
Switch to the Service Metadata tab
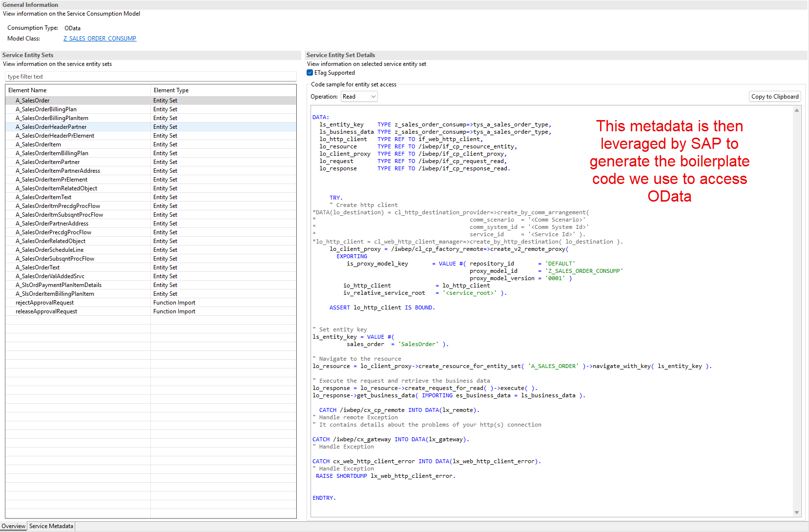[51, 526]
